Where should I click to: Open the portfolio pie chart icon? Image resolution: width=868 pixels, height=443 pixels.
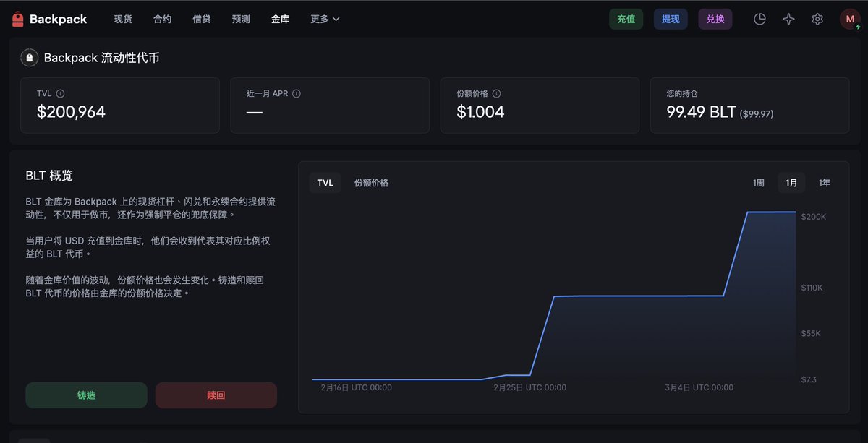(759, 20)
